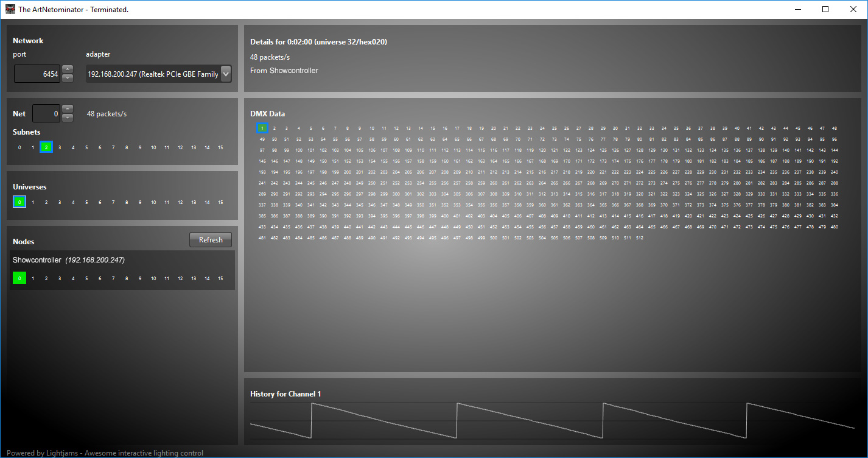Increase the port number with up arrow
Image resolution: width=868 pixels, height=458 pixels.
(68, 69)
